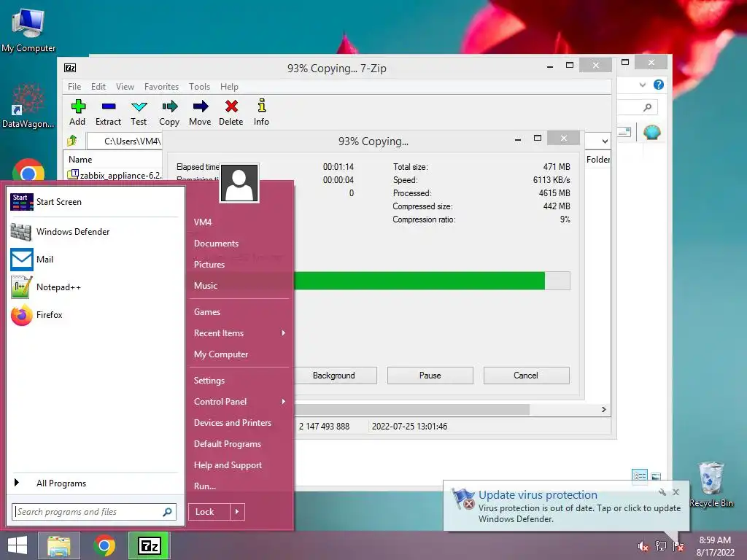Image resolution: width=747 pixels, height=560 pixels.
Task: Cancel the copying operation
Action: (x=526, y=376)
